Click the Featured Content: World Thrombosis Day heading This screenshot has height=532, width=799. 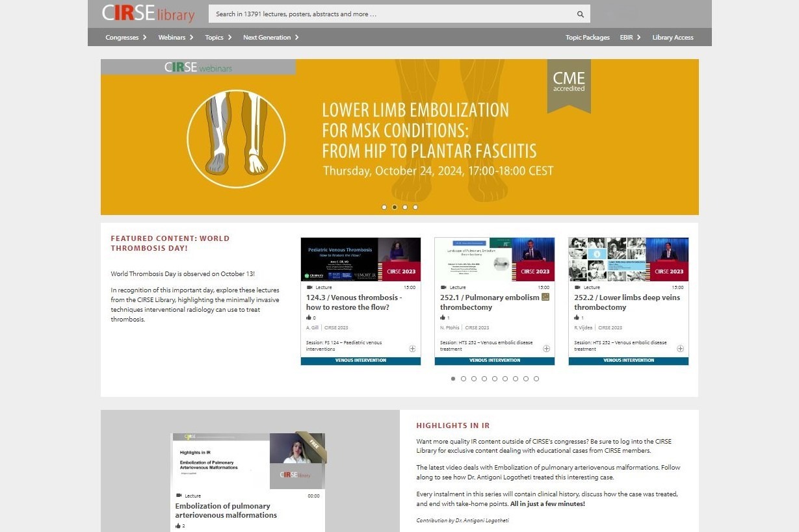170,243
